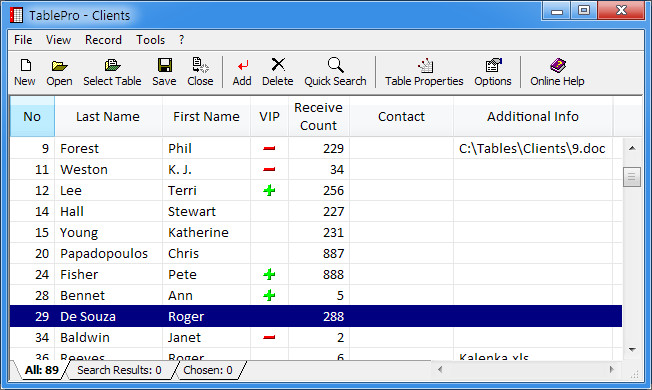Toggle VIP plus mark for Fisher

pos(269,274)
